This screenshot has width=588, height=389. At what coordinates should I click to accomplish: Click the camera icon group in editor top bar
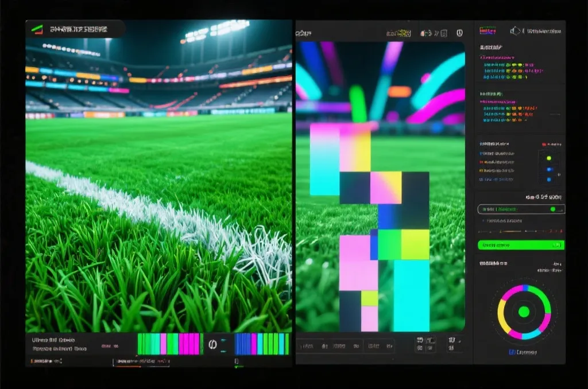click(x=434, y=33)
